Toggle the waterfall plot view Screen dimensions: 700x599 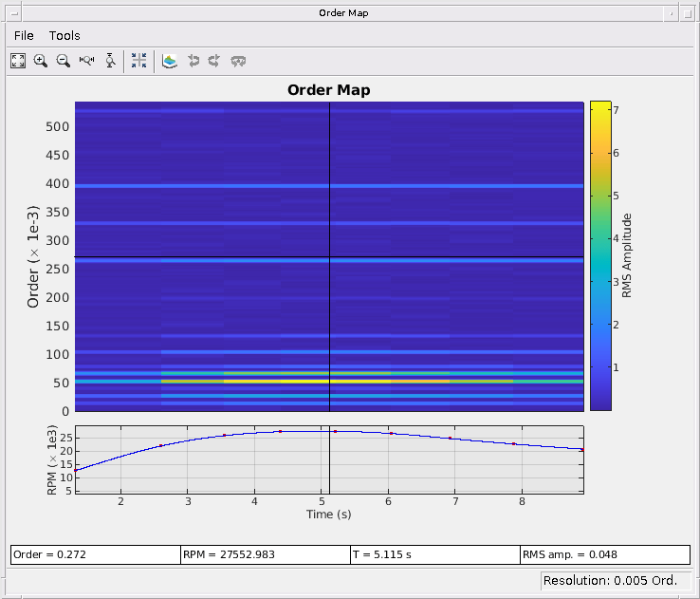pos(170,61)
